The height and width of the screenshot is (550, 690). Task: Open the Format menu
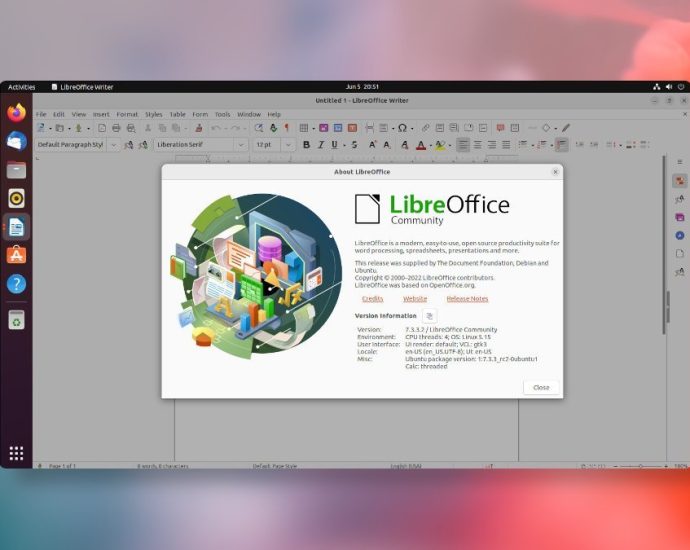click(x=127, y=114)
